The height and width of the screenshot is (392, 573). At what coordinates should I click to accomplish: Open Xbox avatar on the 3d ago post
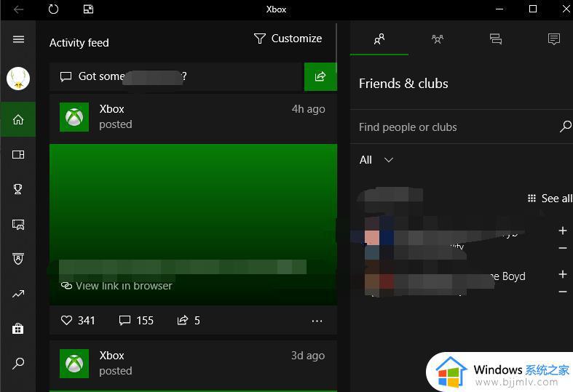[x=74, y=364]
